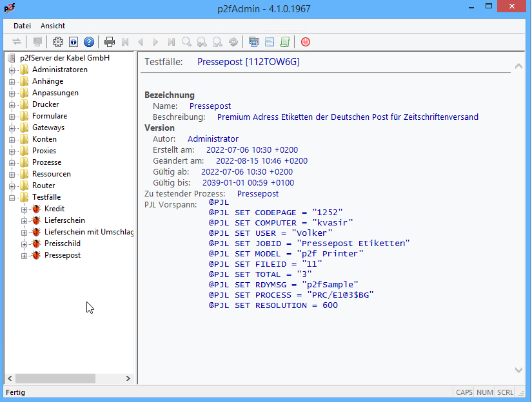Click the refresh arrows toolbar icon
The image size is (532, 402).
(x=233, y=42)
